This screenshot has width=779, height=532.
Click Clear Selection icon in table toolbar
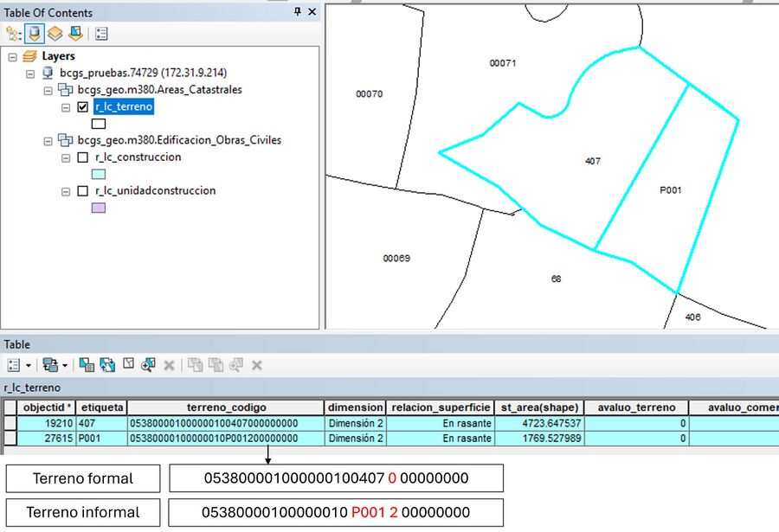[x=128, y=365]
